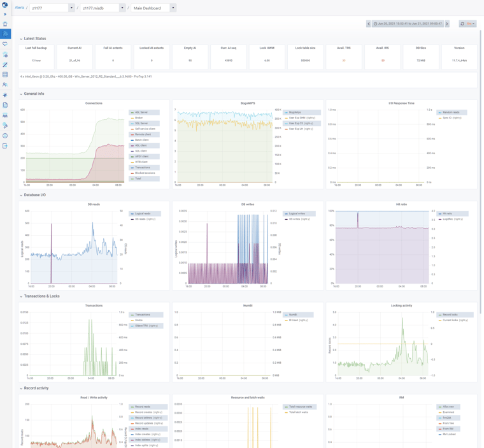Open the I/O Response Time panel menu
The width and height of the screenshot is (484, 448).
click(x=401, y=103)
